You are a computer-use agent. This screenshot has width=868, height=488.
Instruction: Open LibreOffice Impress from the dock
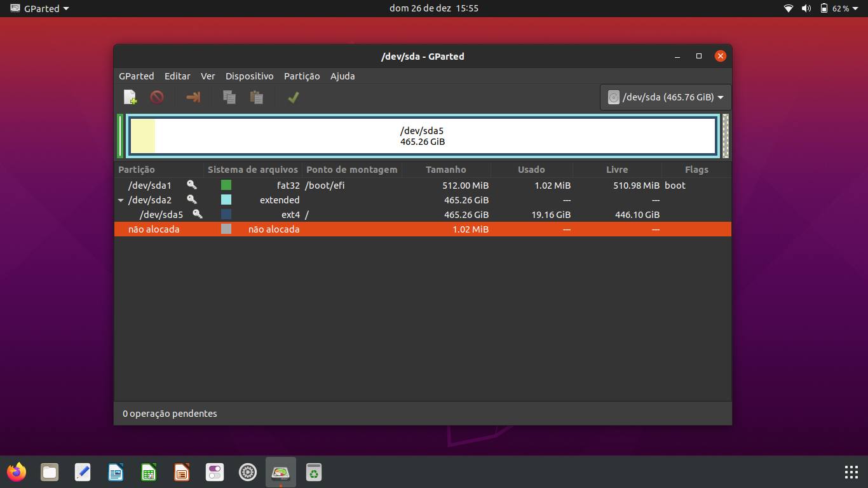click(182, 472)
